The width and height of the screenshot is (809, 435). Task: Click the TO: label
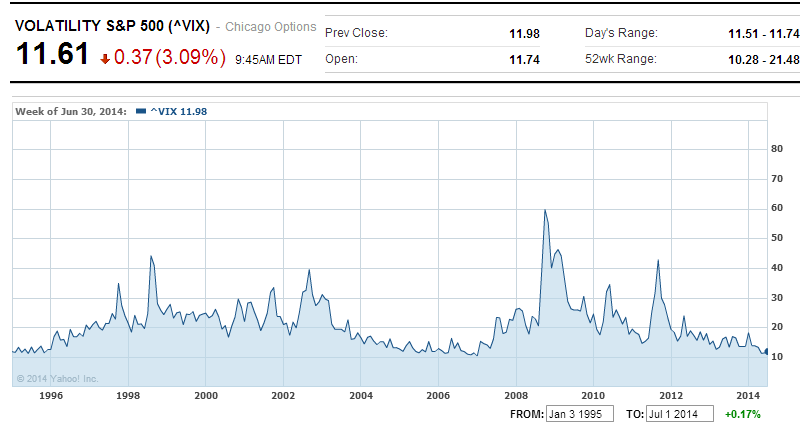click(x=635, y=414)
